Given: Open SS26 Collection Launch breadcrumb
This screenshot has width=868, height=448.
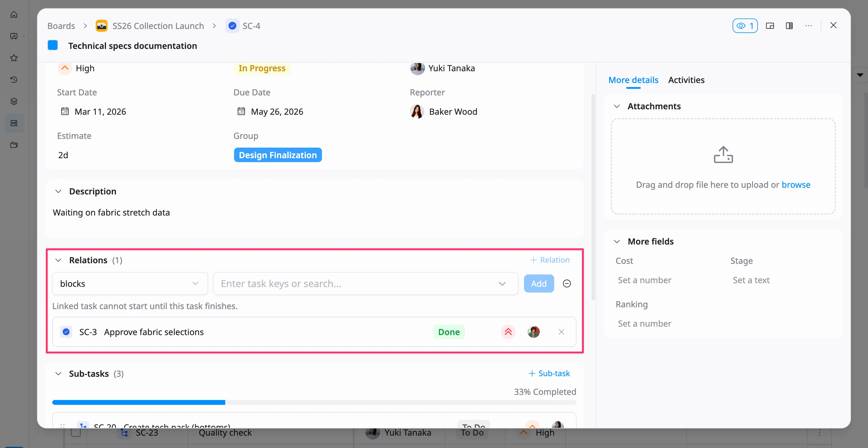Looking at the screenshot, I should click(x=158, y=26).
